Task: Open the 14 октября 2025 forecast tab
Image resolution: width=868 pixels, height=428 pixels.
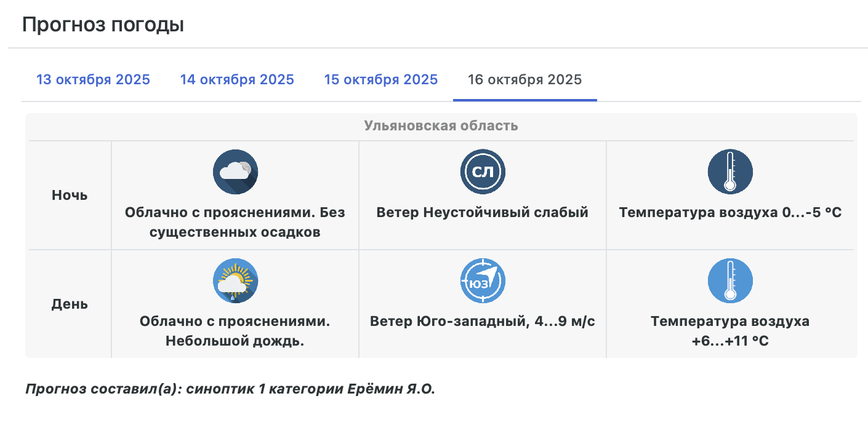Action: [237, 80]
